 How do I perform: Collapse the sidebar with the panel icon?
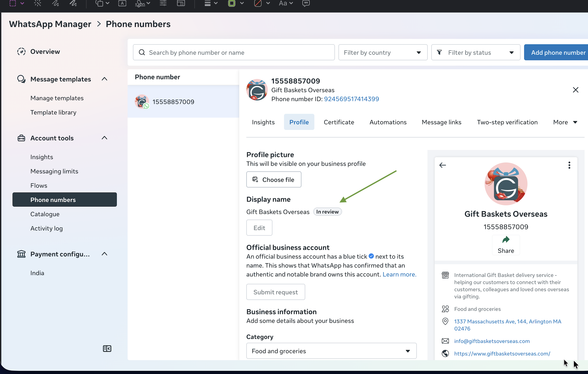[x=107, y=349]
